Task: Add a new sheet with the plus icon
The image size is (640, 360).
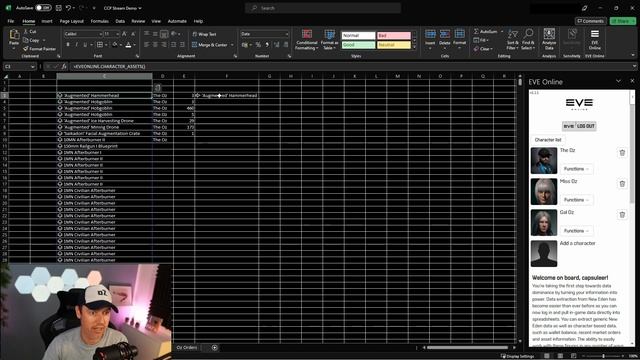Action: click(x=215, y=348)
